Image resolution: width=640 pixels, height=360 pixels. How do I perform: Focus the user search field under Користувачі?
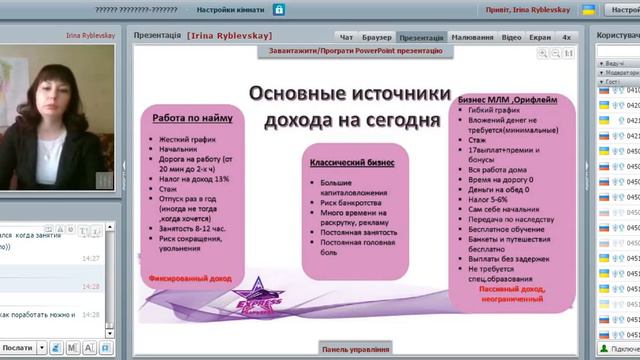(618, 51)
